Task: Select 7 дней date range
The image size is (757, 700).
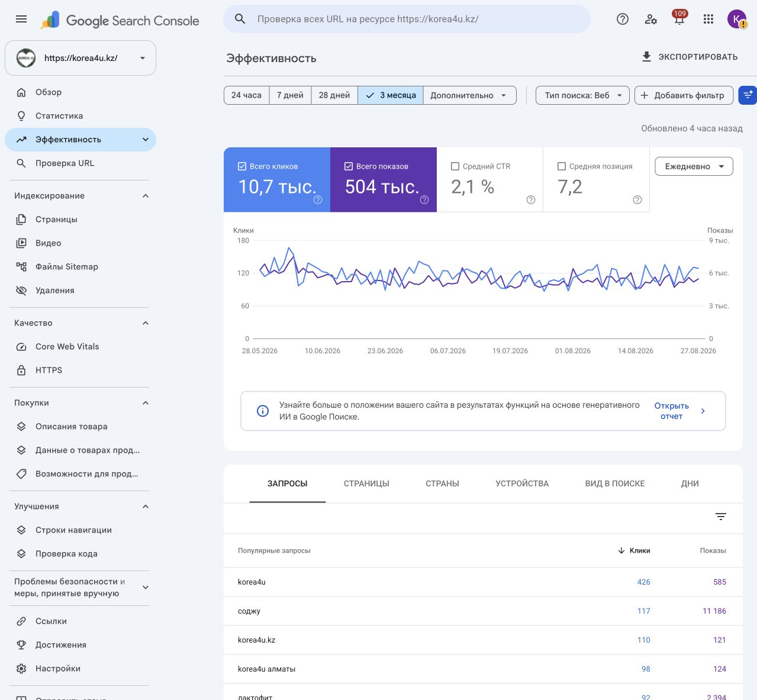Action: [290, 95]
